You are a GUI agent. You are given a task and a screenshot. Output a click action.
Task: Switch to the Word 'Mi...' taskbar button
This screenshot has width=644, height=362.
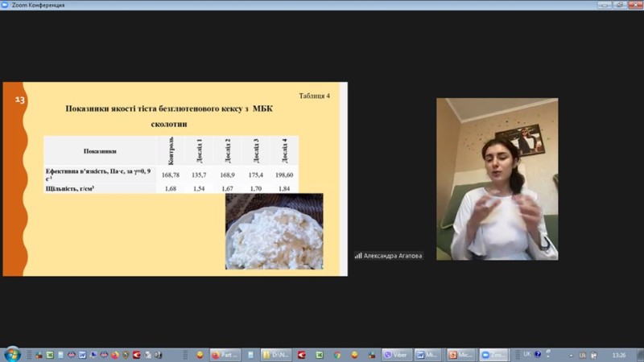pos(428,355)
